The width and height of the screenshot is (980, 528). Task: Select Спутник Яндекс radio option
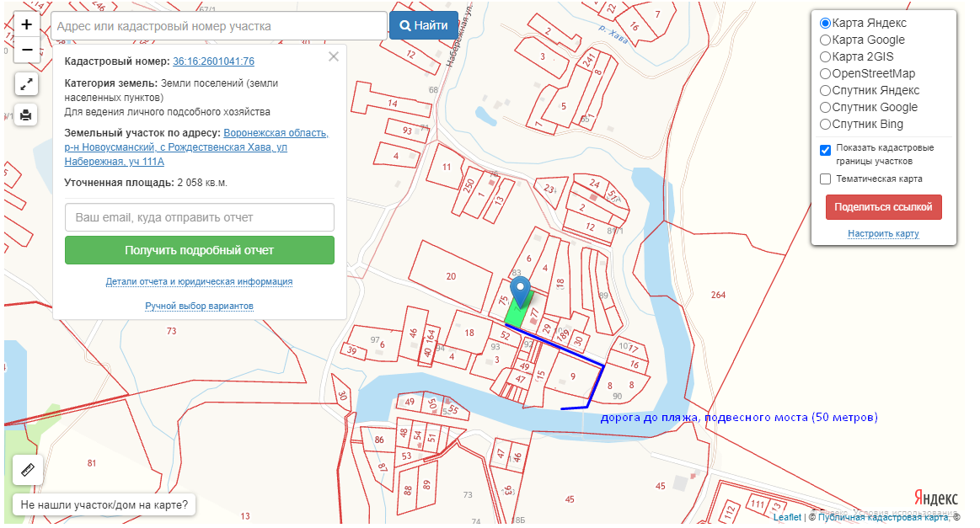click(825, 91)
